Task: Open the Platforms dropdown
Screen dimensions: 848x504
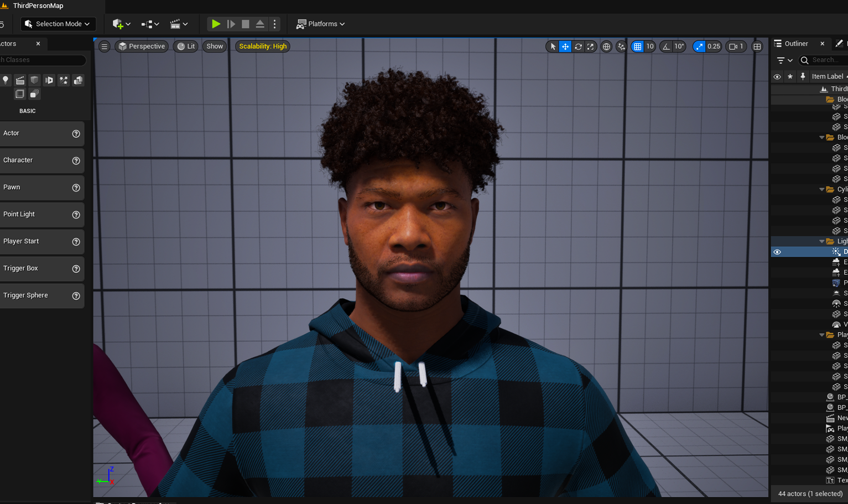Action: 321,24
